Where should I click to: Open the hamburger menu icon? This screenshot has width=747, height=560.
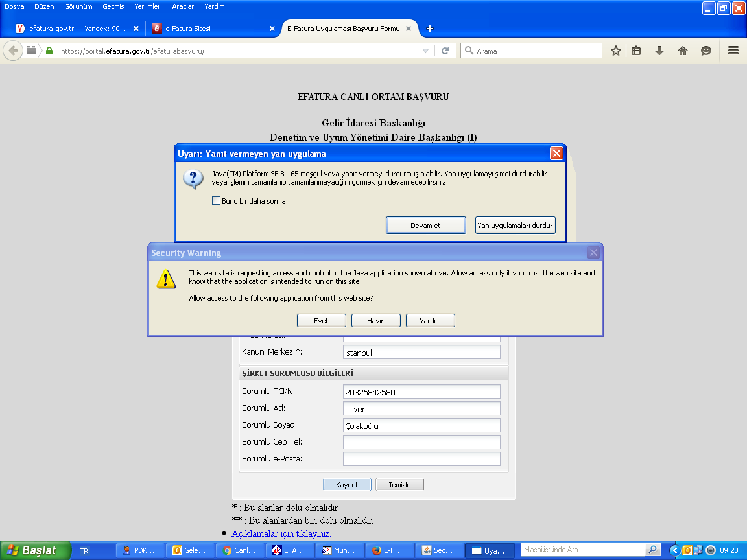[x=733, y=51]
